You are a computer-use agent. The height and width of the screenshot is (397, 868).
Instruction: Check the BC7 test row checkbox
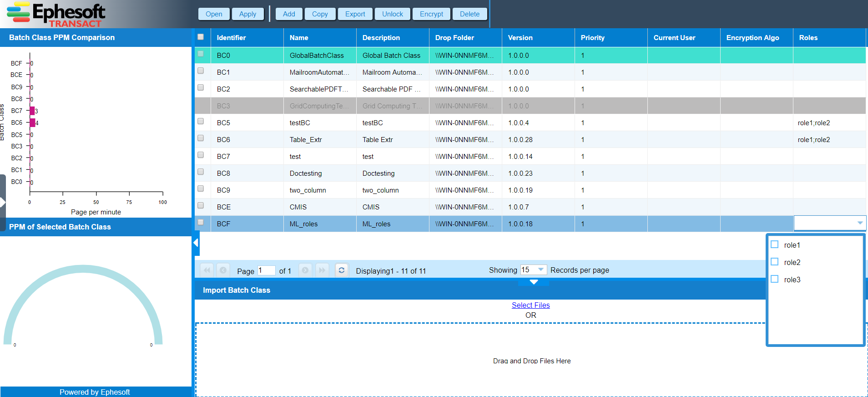click(201, 155)
